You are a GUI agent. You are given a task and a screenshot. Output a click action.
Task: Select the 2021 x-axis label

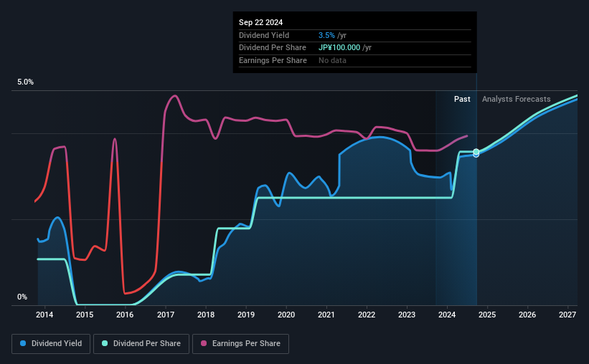pos(326,315)
